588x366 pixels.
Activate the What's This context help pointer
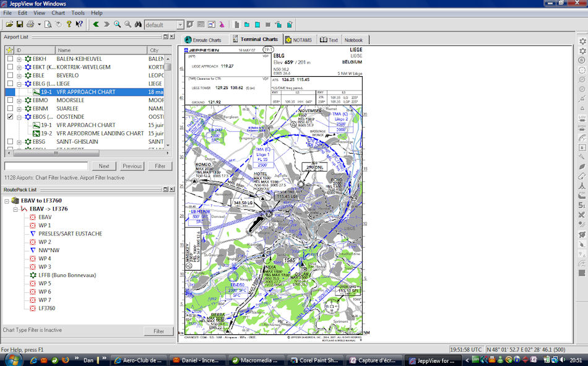point(79,24)
